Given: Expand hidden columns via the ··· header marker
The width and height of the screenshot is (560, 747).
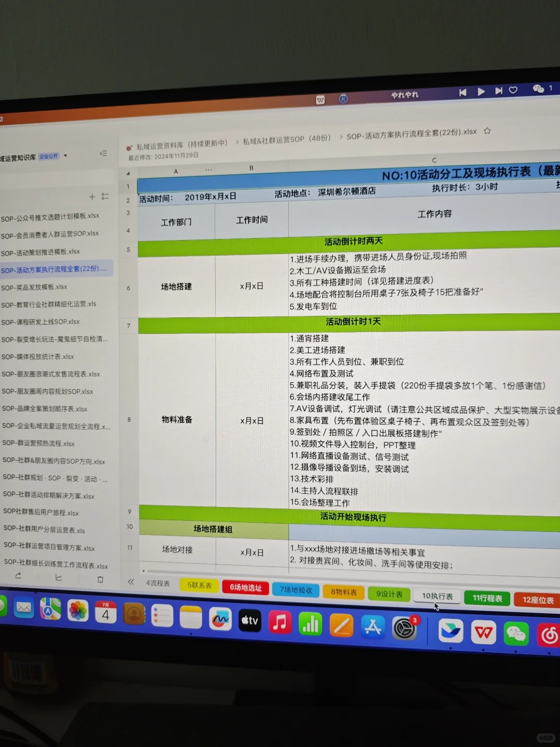Looking at the screenshot, I should coord(209,169).
